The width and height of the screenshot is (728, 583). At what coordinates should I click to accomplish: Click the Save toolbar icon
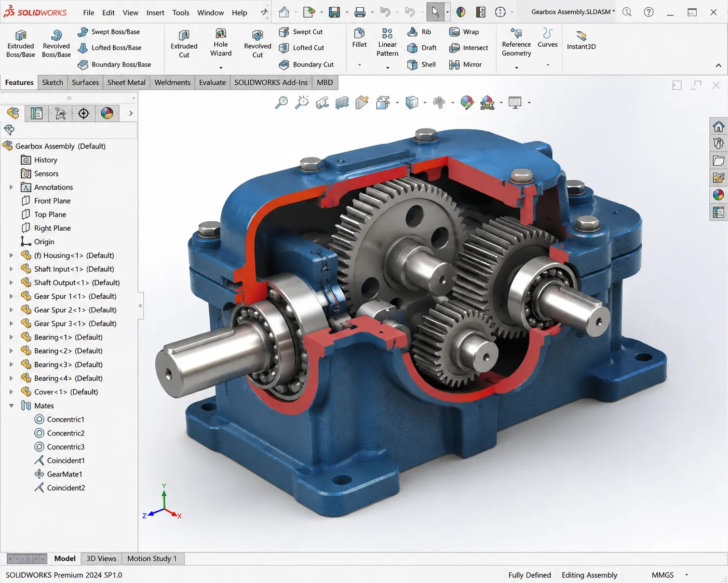(334, 12)
